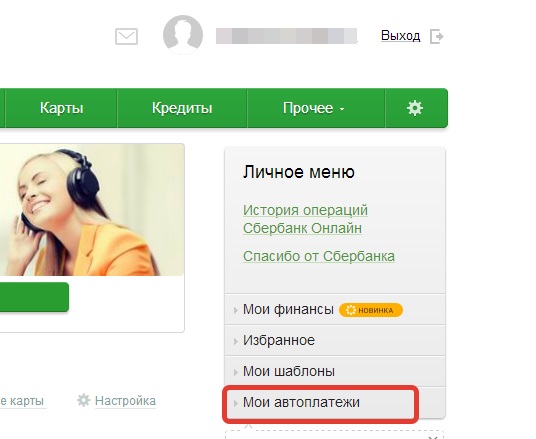536x439 pixels.
Task: Click the green button under the banner
Action: 34,297
